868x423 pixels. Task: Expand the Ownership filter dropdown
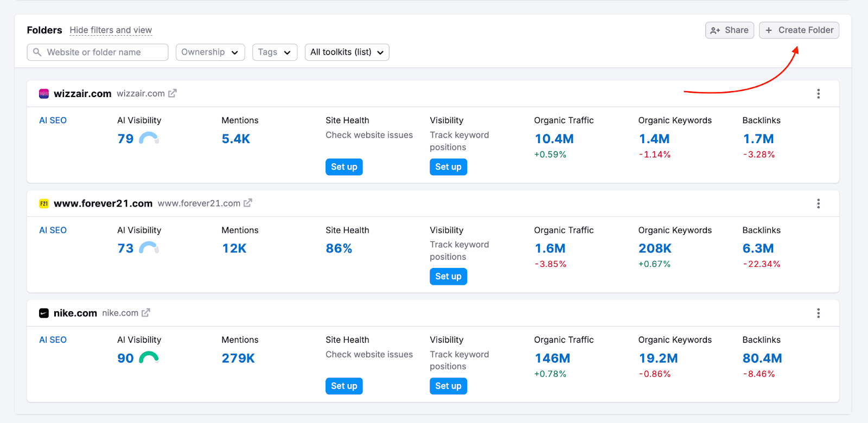click(x=210, y=52)
